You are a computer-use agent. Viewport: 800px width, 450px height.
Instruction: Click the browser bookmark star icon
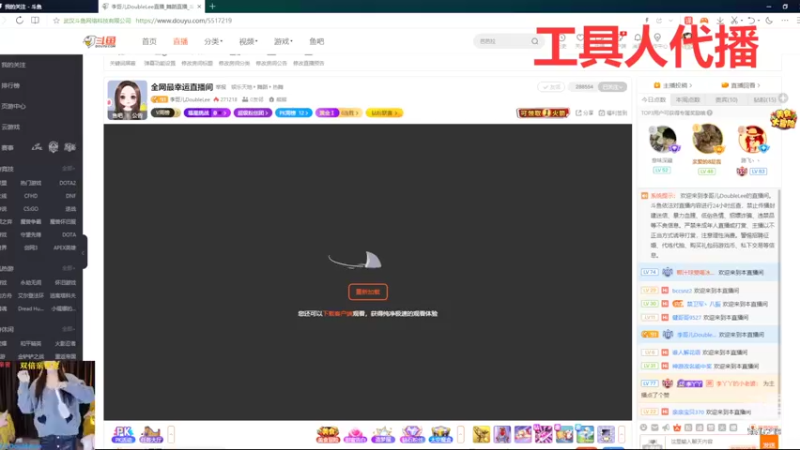56,20
